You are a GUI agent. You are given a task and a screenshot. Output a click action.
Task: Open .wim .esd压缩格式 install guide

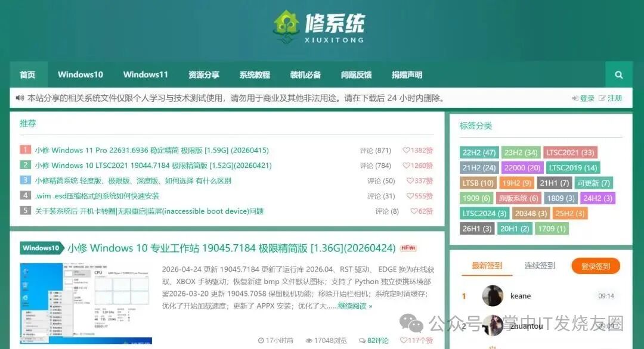point(97,195)
